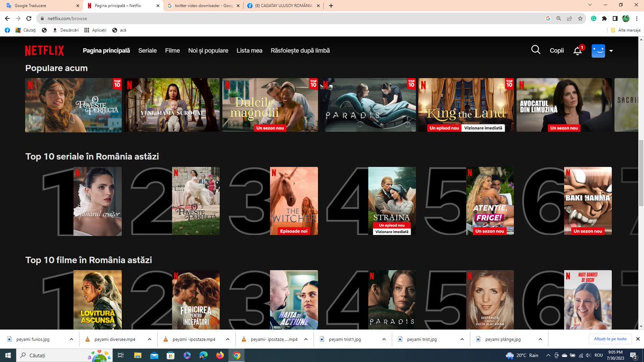Open the Chrome extensions puzzle icon
The image size is (644, 362).
click(x=604, y=18)
